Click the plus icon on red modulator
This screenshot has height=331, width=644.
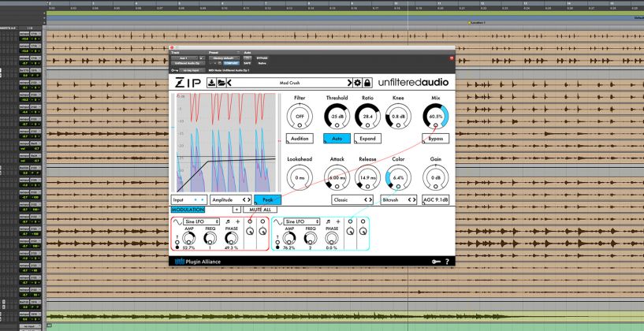pos(237,221)
